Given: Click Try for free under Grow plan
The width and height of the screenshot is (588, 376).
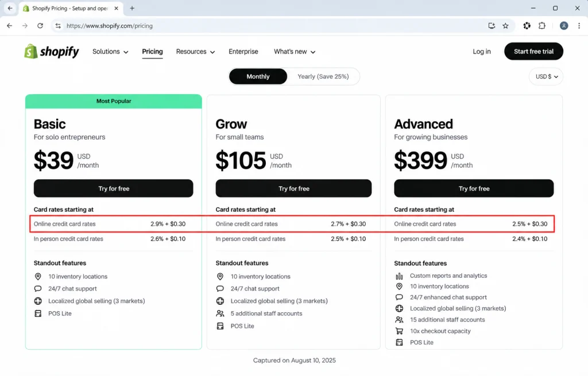Looking at the screenshot, I should [293, 188].
